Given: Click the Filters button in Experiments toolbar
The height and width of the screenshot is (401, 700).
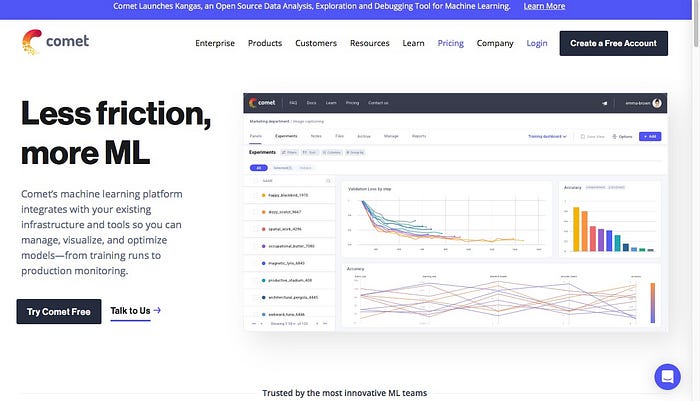Looking at the screenshot, I should click(x=289, y=152).
